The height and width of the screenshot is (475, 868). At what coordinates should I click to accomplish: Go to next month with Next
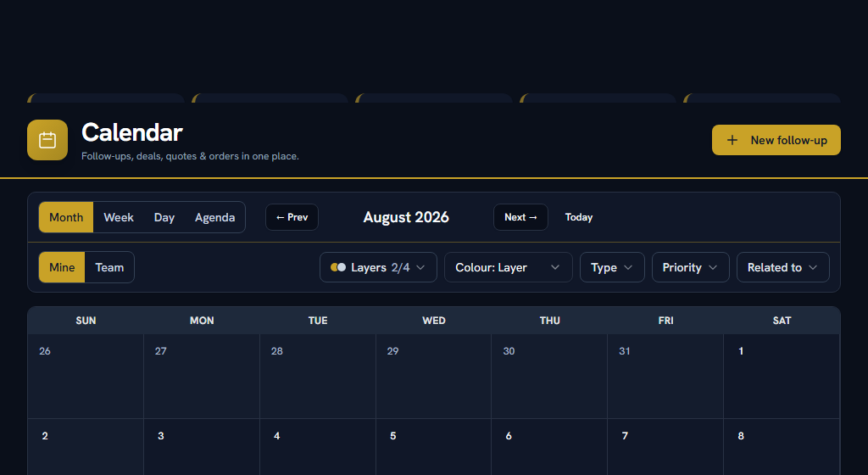[521, 217]
